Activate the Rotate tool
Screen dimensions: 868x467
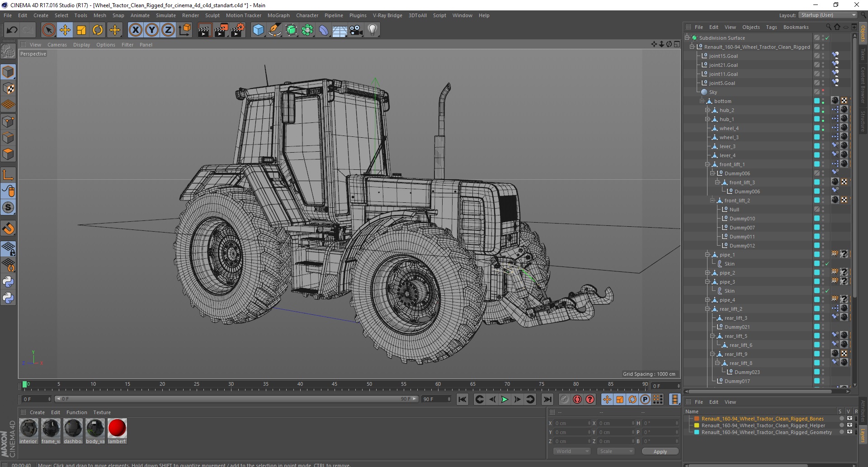tap(98, 30)
